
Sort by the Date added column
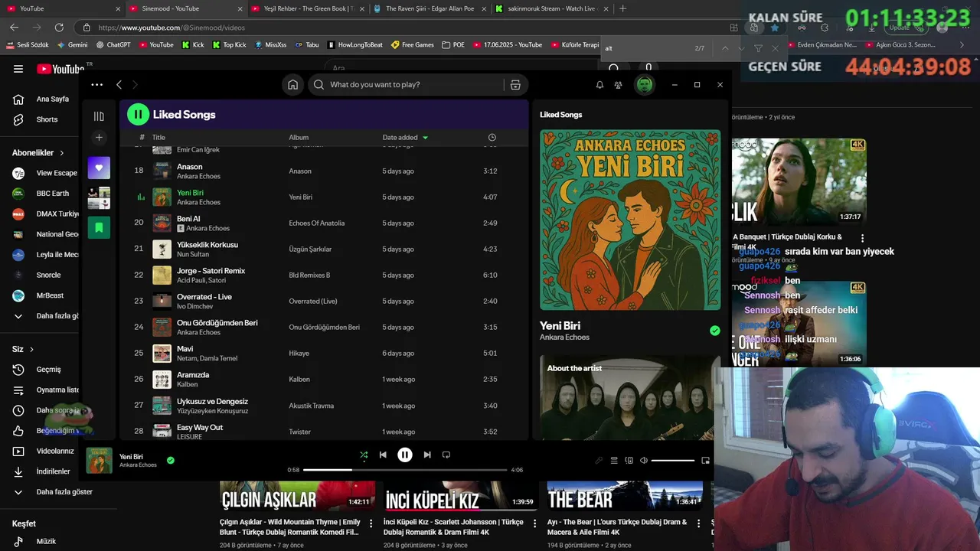[x=405, y=138]
